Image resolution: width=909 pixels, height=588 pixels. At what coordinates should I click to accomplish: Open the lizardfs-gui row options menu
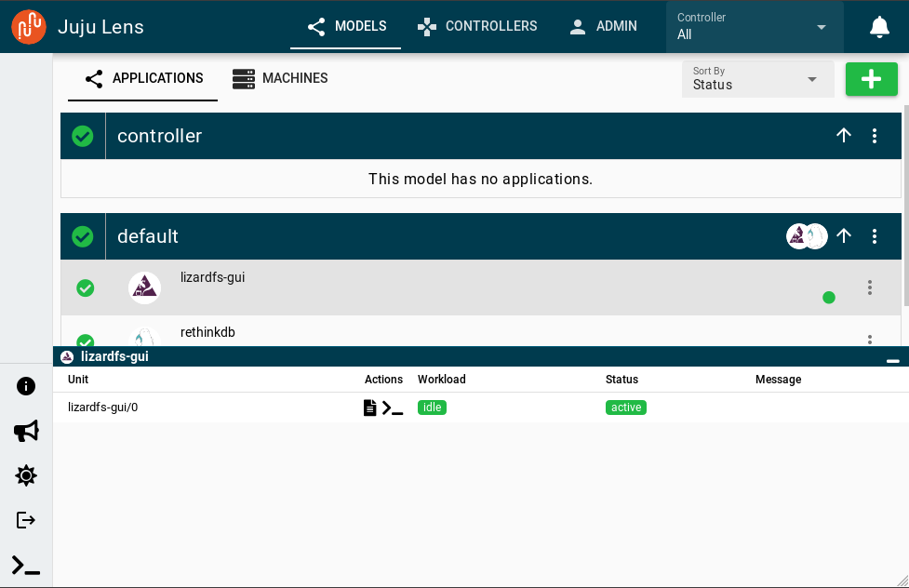coord(870,287)
